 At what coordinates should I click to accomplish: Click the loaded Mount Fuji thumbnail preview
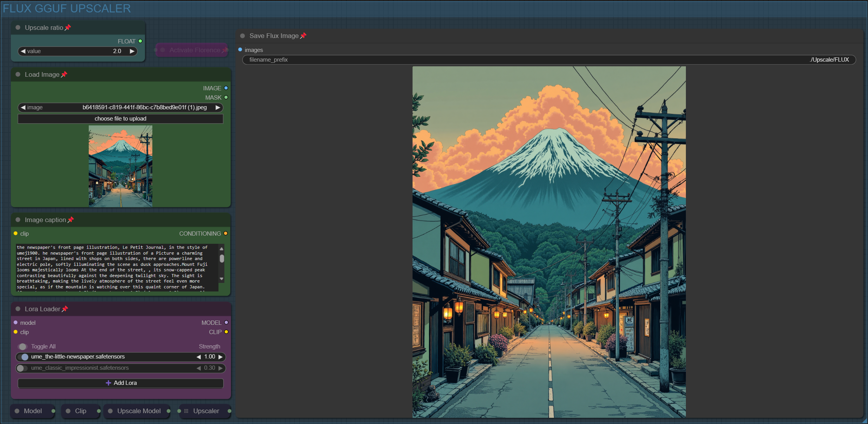click(x=121, y=166)
